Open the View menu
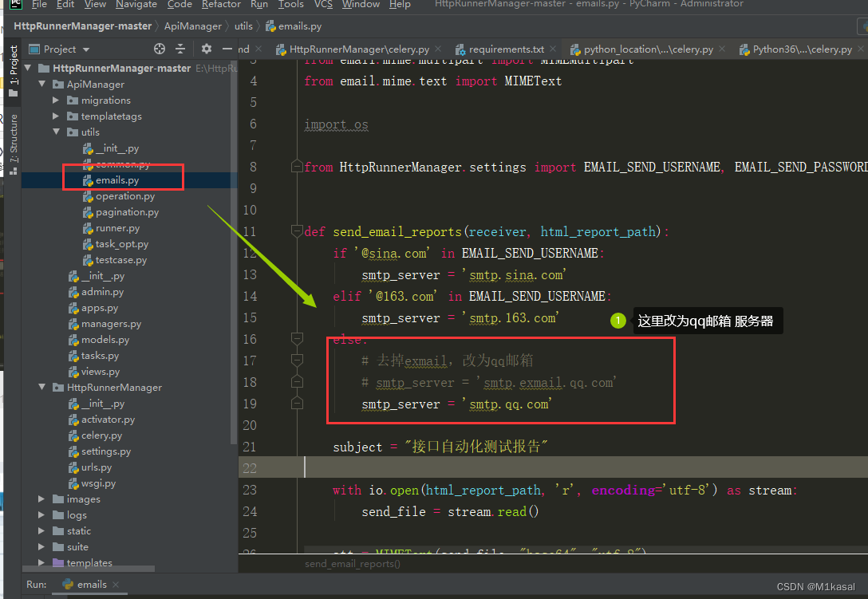The height and width of the screenshot is (599, 868). (x=95, y=5)
